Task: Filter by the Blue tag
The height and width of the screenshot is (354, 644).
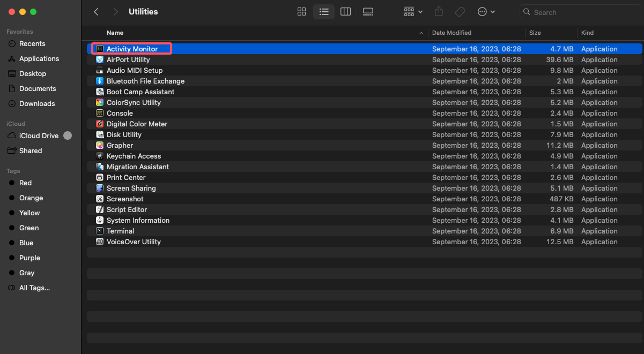Action: tap(26, 243)
